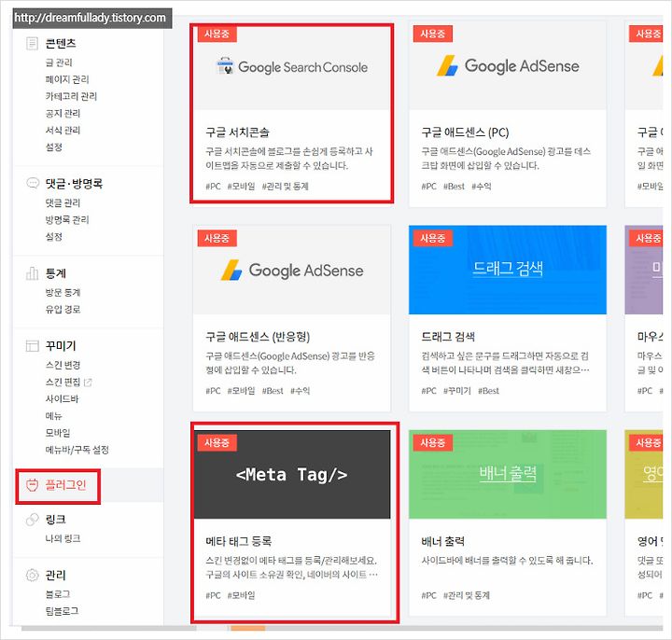672x640 pixels.
Task: Open 유입 경로 page
Action: tap(63, 310)
